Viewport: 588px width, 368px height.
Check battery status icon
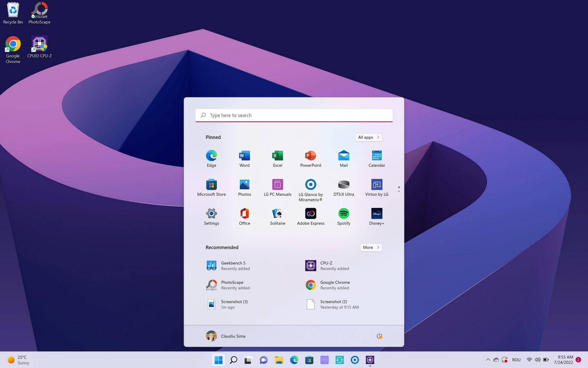tap(546, 360)
